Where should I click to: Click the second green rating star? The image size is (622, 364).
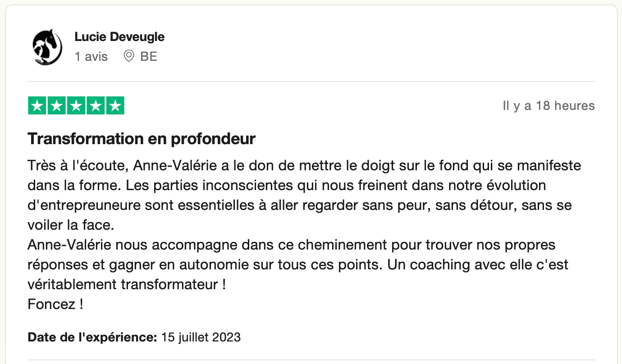tap(57, 106)
